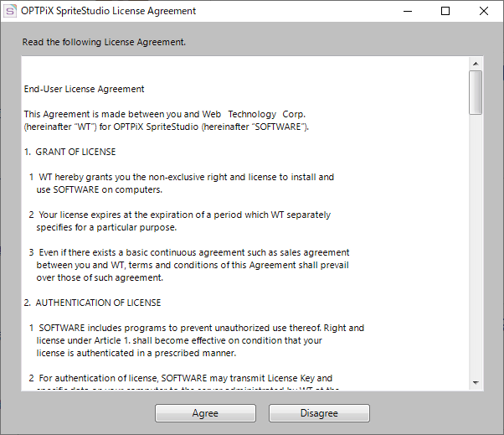Click the '1. GRANT OF LICENSE' heading
Viewport: 504px width, 435px height.
click(x=69, y=152)
